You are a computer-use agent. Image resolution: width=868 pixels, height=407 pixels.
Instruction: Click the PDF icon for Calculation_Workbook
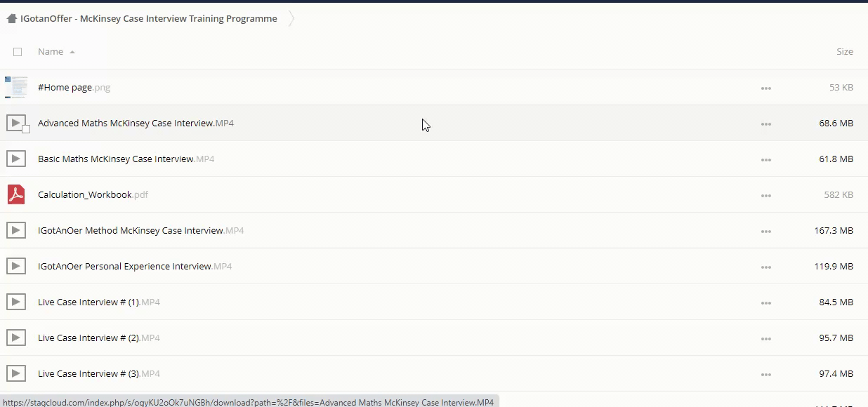tap(16, 194)
